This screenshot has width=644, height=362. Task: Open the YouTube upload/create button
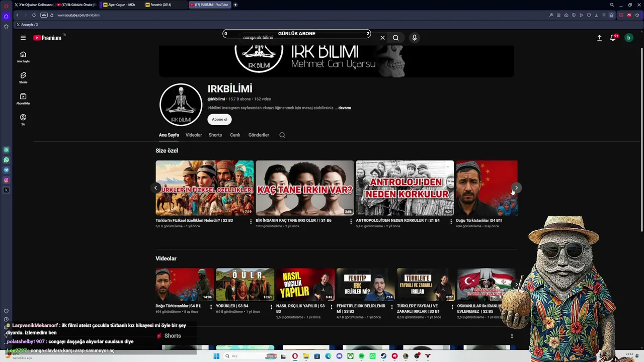coord(599,38)
